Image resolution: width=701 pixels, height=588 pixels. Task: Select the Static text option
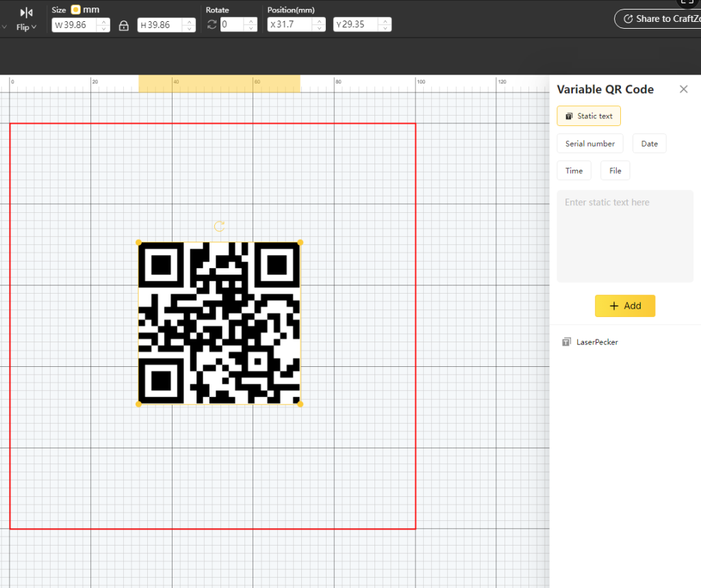click(x=589, y=116)
